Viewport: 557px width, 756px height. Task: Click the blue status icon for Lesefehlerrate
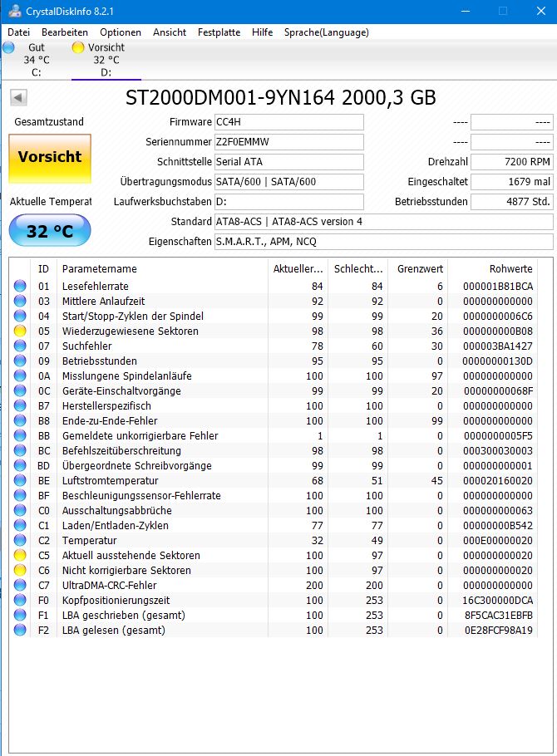20,286
